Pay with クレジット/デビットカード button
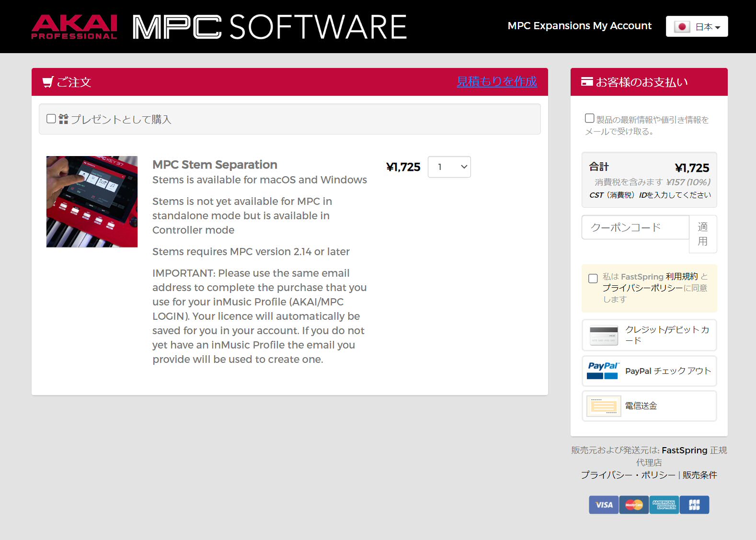Viewport: 756px width, 540px height. (x=649, y=335)
